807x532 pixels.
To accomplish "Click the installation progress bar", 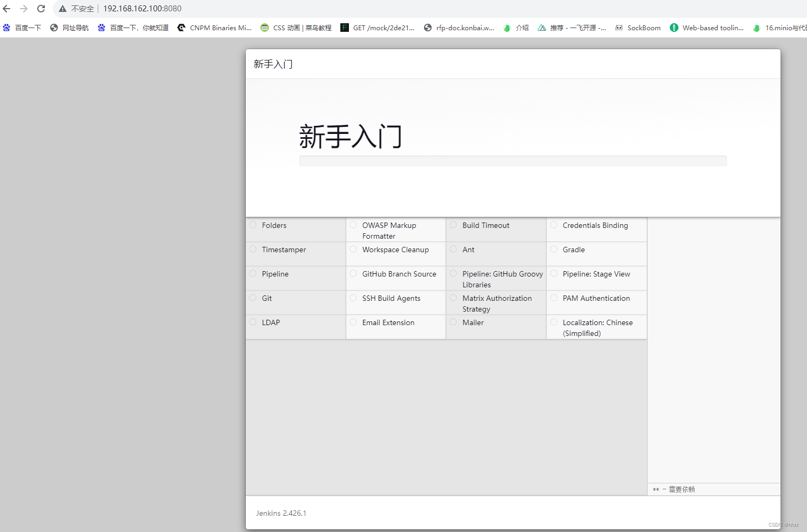I will tap(513, 161).
